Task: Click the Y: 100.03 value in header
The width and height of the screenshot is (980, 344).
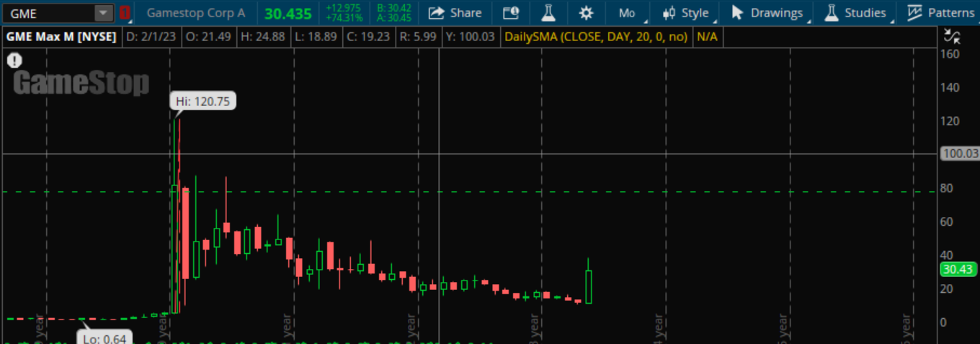Action: [470, 37]
